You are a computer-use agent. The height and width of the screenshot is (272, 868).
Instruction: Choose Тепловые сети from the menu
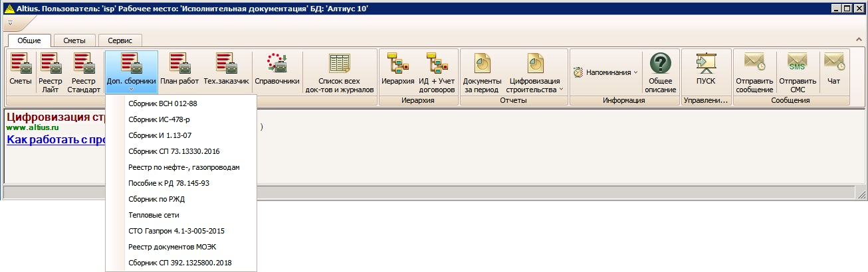pyautogui.click(x=154, y=215)
